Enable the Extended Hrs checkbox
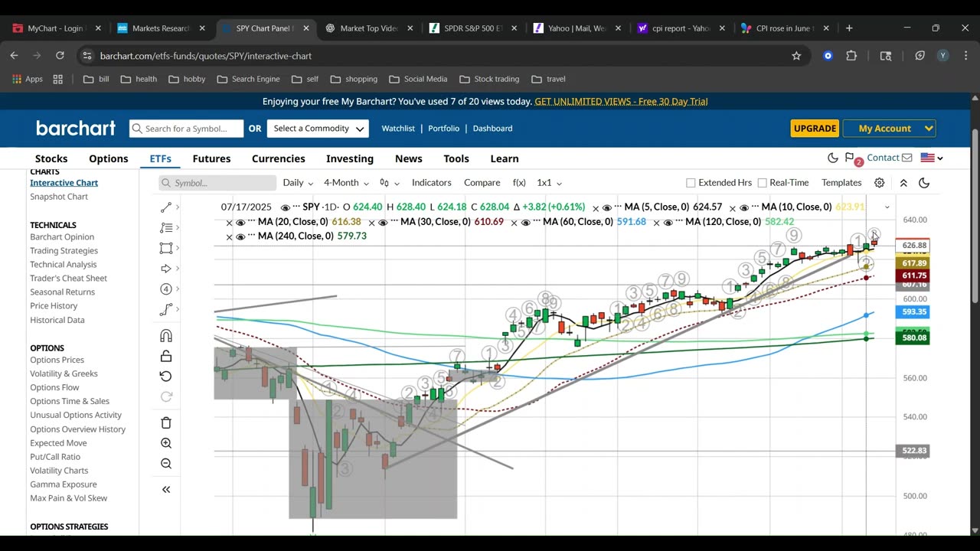This screenshot has height=551, width=980. (x=691, y=183)
